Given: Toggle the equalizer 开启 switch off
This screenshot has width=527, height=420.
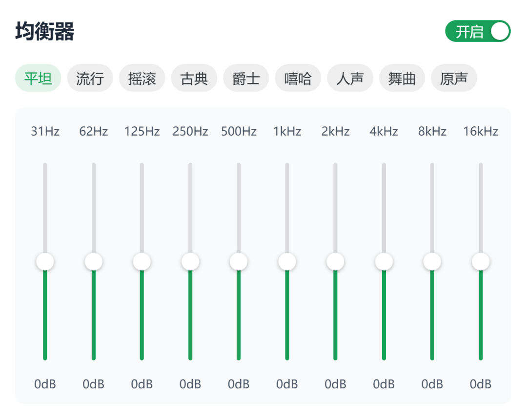Looking at the screenshot, I should tap(478, 31).
